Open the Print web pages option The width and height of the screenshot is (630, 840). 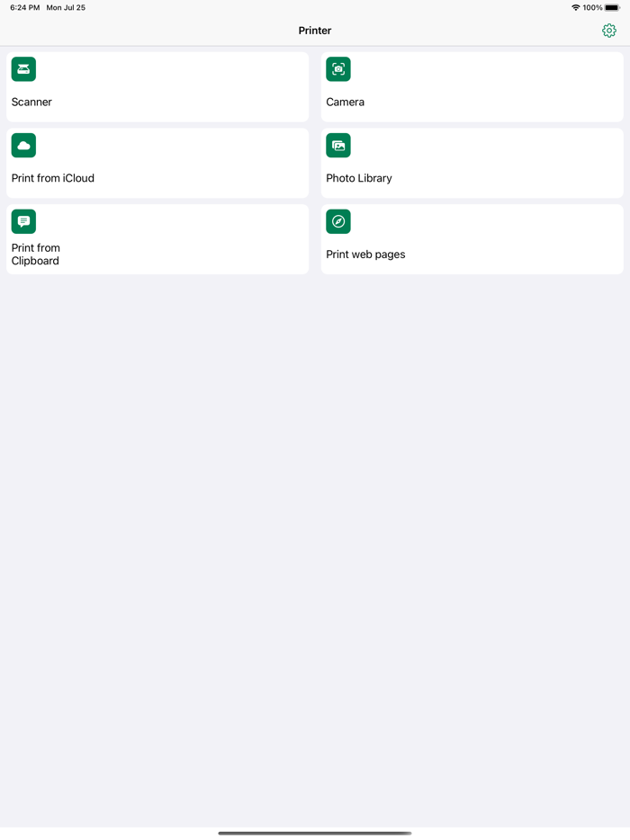tap(472, 239)
